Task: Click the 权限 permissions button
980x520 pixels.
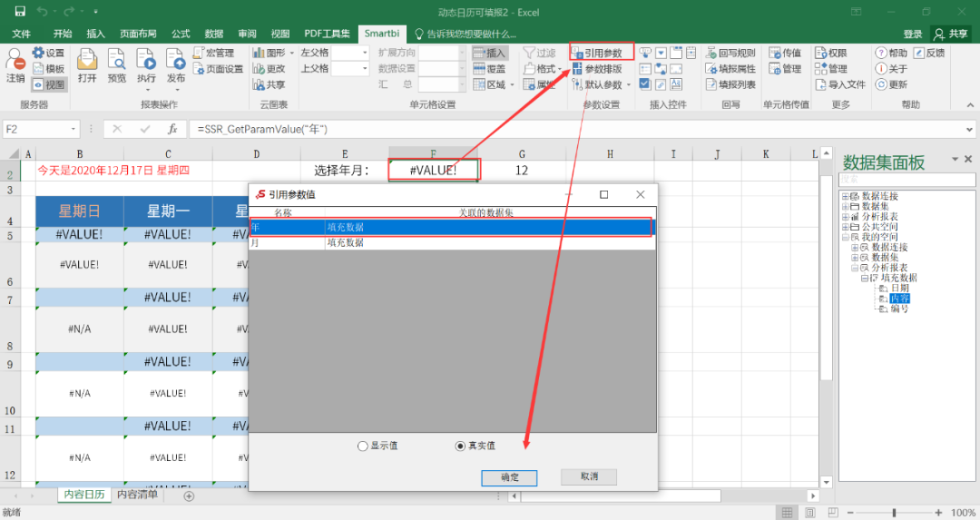Action: click(831, 54)
